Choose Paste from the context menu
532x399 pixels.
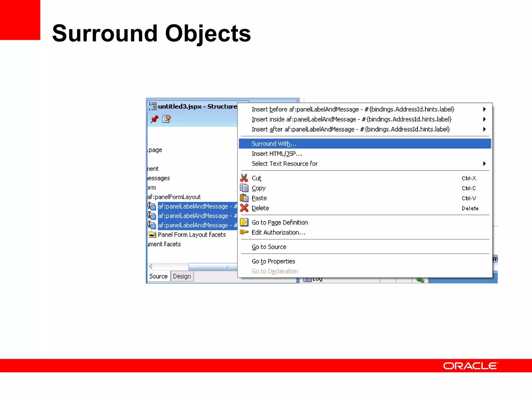tap(365, 198)
